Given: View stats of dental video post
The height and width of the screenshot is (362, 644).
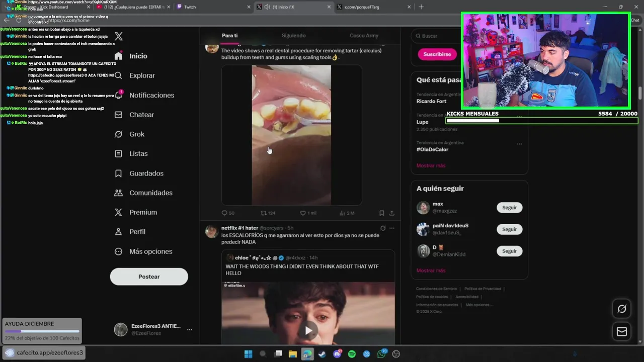Looking at the screenshot, I should pyautogui.click(x=347, y=213).
